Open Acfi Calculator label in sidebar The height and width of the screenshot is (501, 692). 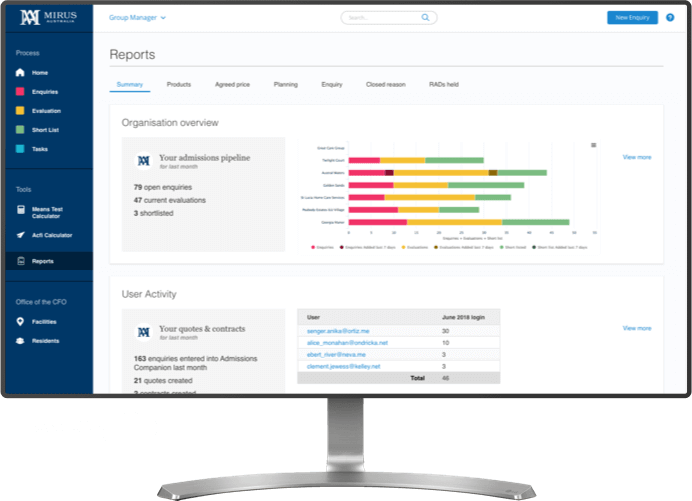(52, 235)
